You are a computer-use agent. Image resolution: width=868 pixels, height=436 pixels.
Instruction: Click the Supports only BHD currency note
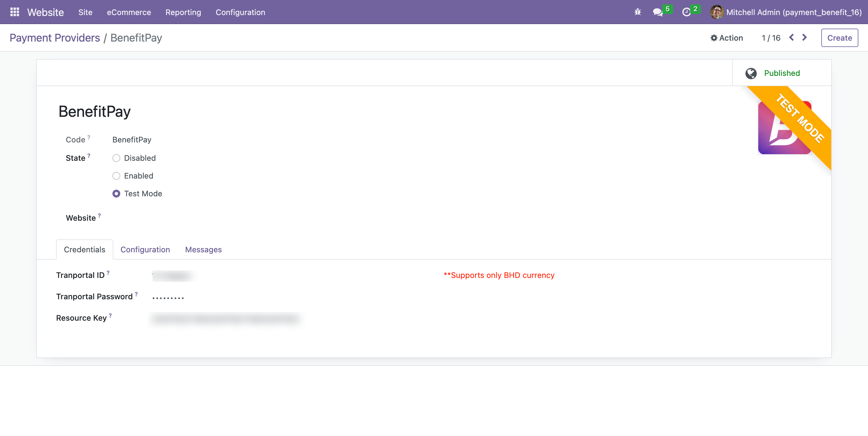499,276
